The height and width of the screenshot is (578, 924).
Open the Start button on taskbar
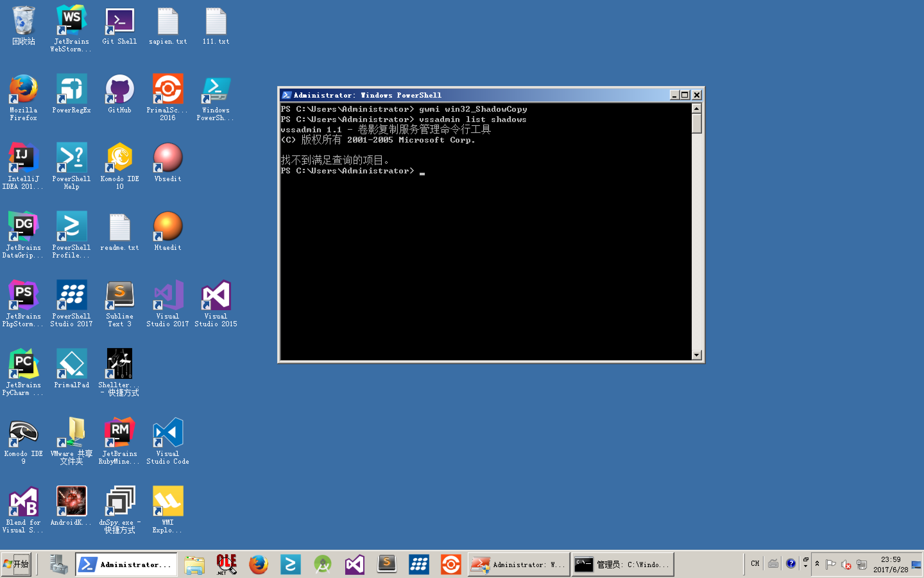16,564
